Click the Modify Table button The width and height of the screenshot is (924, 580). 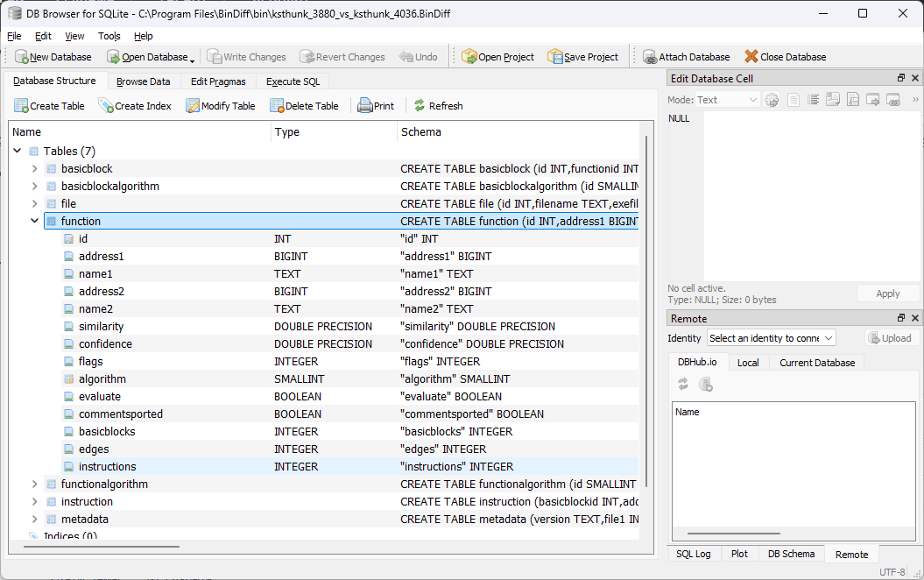tap(220, 106)
